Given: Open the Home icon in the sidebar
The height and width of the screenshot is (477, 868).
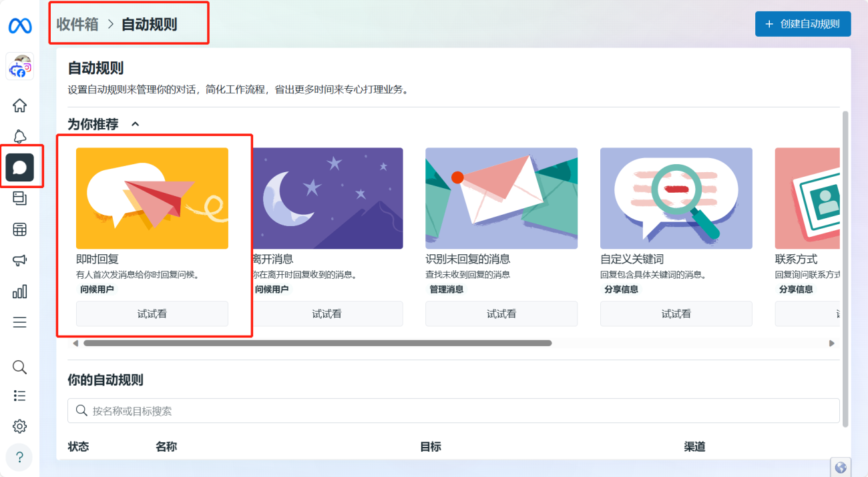Looking at the screenshot, I should pos(20,105).
